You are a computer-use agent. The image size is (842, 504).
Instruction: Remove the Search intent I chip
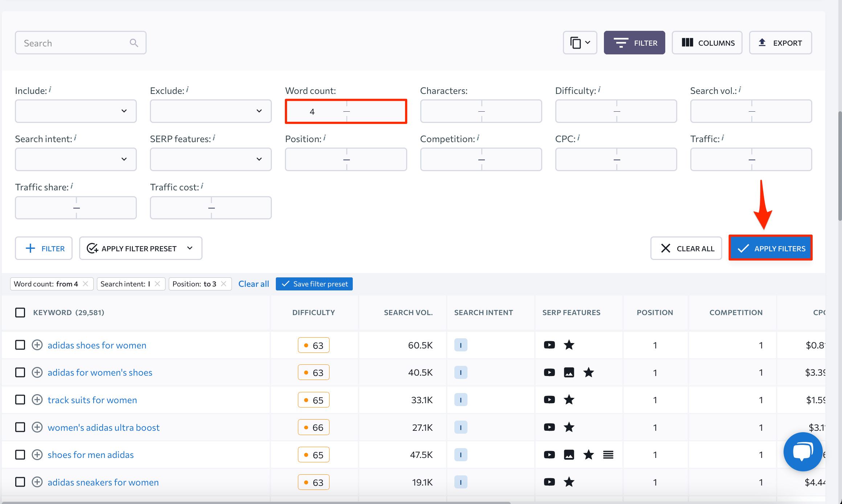pyautogui.click(x=157, y=284)
